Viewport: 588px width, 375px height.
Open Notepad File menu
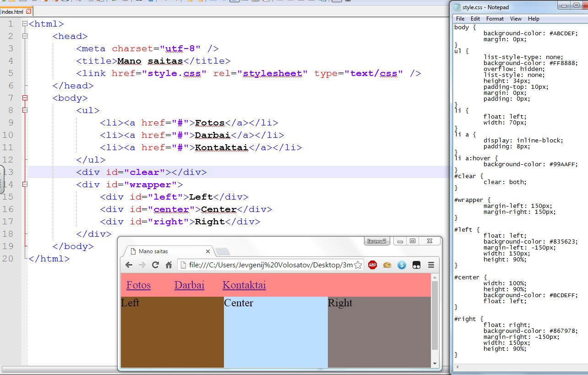(460, 19)
